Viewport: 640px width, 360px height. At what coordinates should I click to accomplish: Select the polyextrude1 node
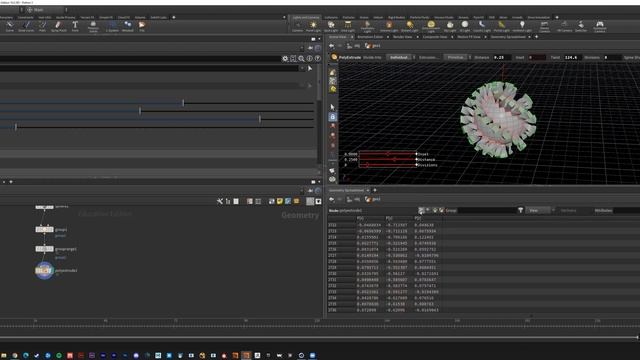[44, 270]
